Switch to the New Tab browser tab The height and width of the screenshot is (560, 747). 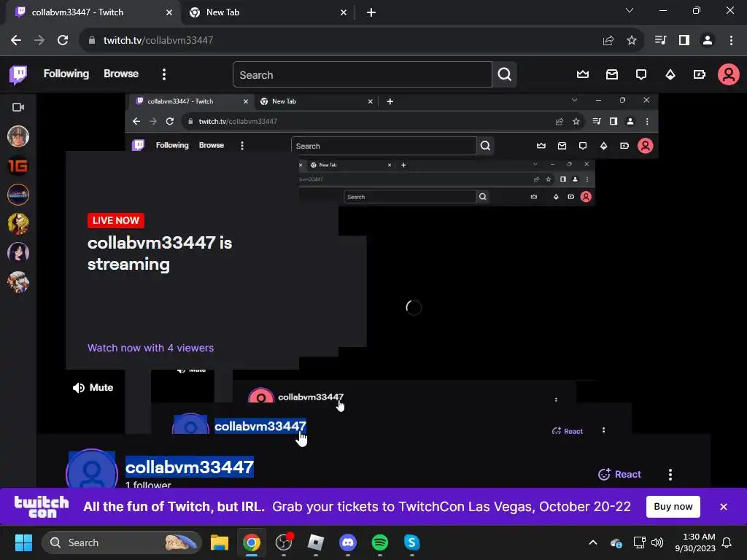[x=267, y=12]
